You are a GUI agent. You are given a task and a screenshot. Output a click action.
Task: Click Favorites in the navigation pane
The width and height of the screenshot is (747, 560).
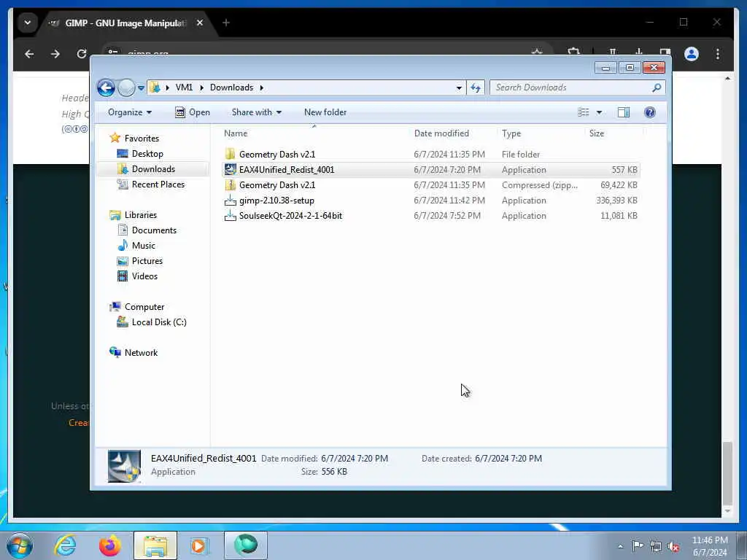click(x=142, y=138)
